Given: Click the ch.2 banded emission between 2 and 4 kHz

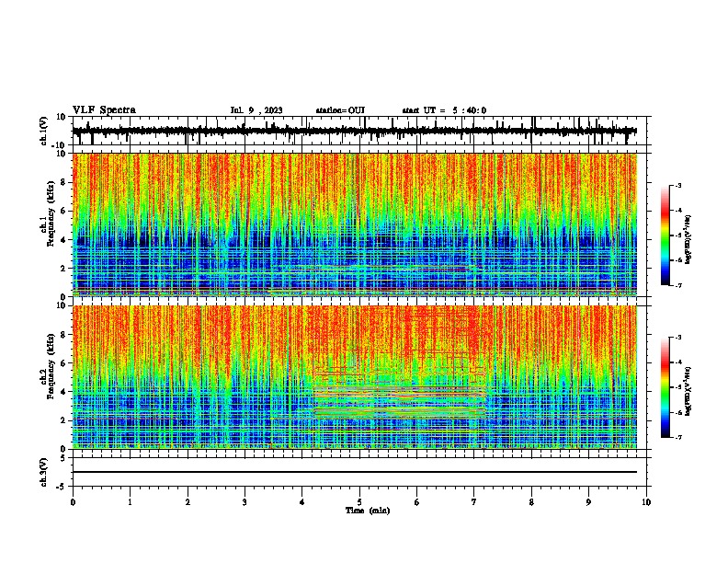Looking at the screenshot, I should click(x=400, y=402).
